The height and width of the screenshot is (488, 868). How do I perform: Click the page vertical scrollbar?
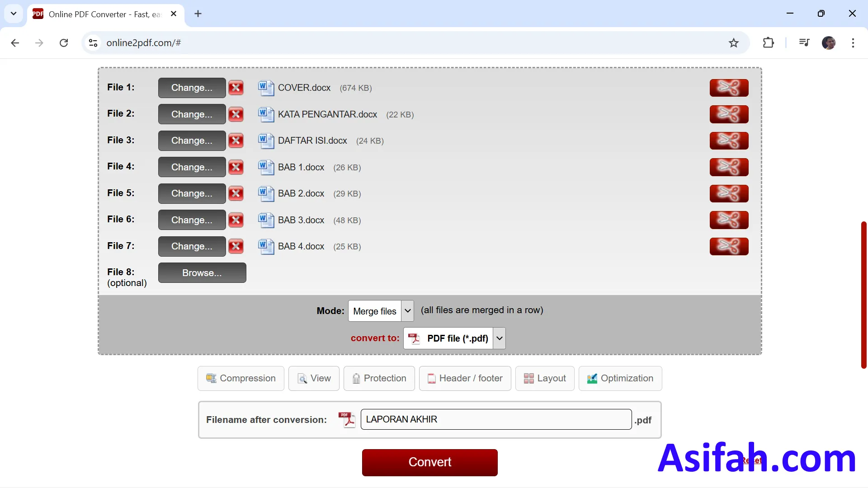point(863,295)
